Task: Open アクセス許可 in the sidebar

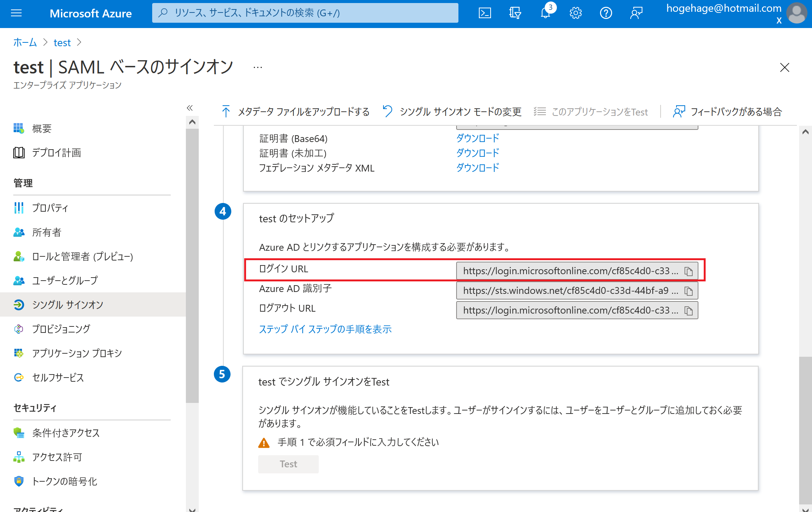Action: click(93, 457)
